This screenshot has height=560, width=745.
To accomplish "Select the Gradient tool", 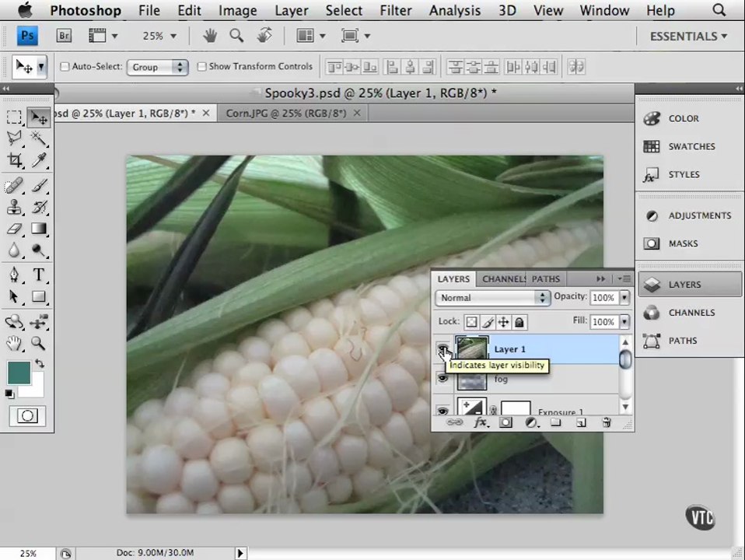I will click(x=39, y=229).
